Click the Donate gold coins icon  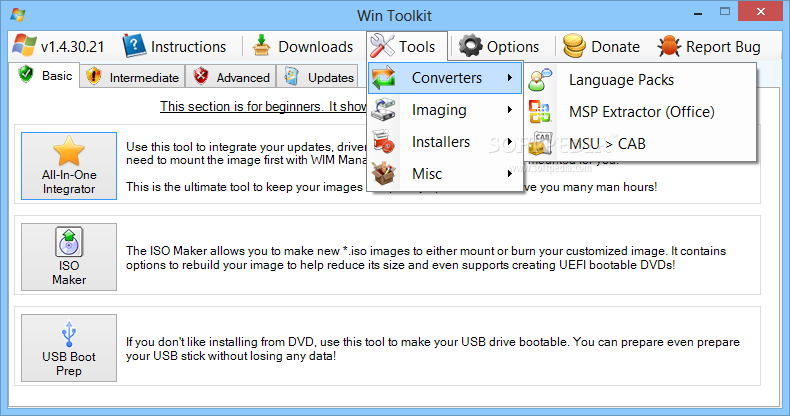click(574, 46)
